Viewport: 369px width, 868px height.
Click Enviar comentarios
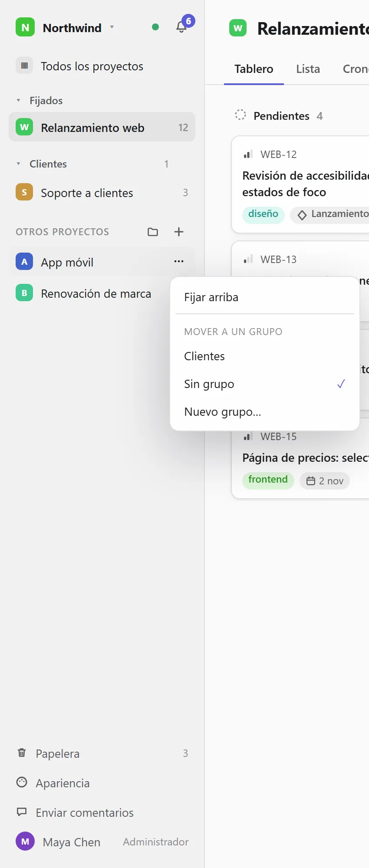pos(102,812)
